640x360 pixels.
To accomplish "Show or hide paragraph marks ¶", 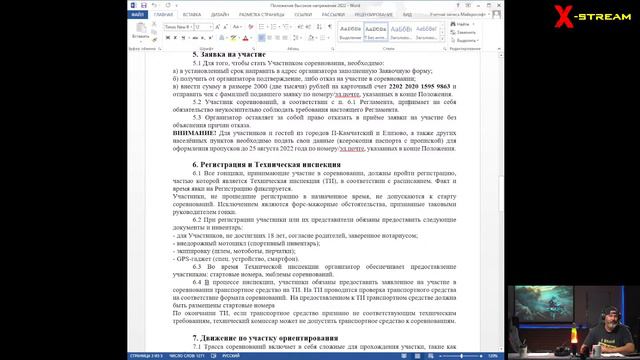I will point(330,27).
